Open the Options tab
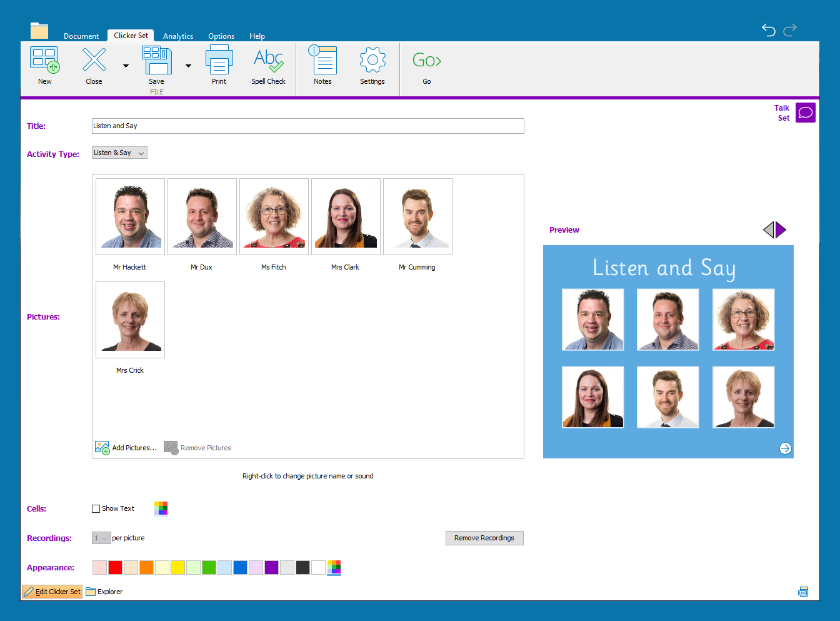Viewport: 840px width, 621px height. click(221, 36)
